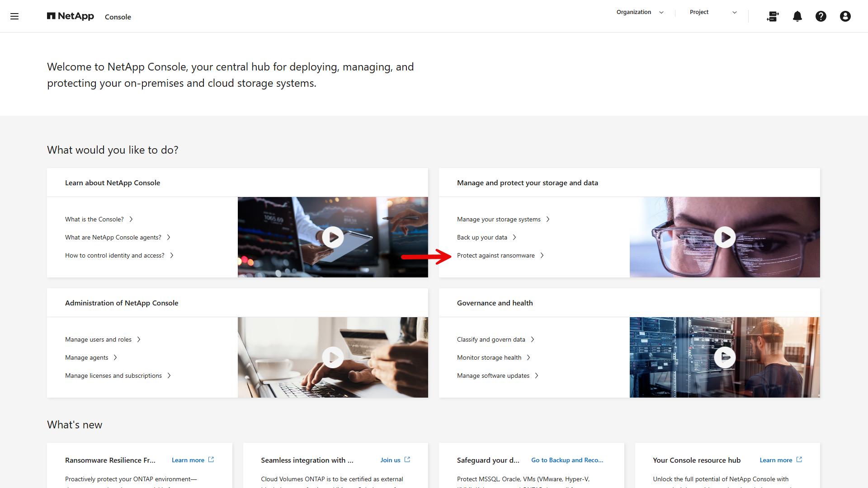
Task: Click the 'Ransomware Resilience Fr...' card title
Action: point(110,460)
